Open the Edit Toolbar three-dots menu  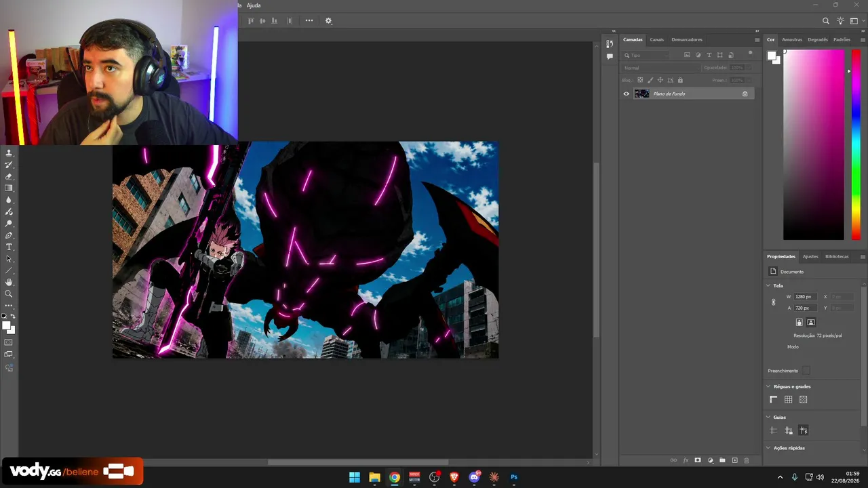click(9, 306)
